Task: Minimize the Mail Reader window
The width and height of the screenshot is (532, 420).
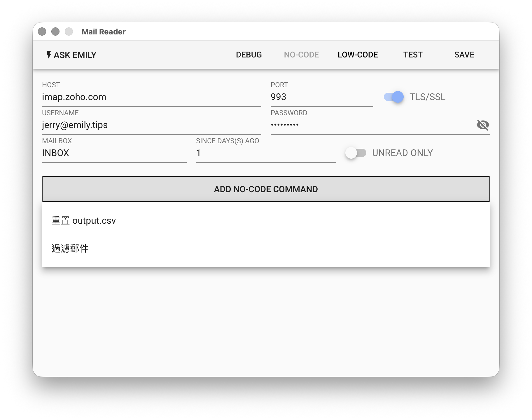Action: point(55,32)
